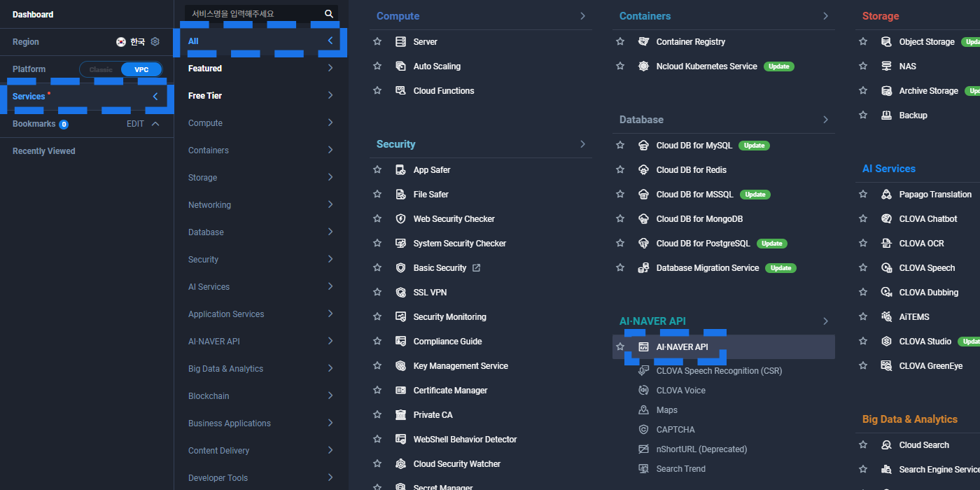Star the AI·NAVER API service
The height and width of the screenshot is (490, 980).
(620, 347)
